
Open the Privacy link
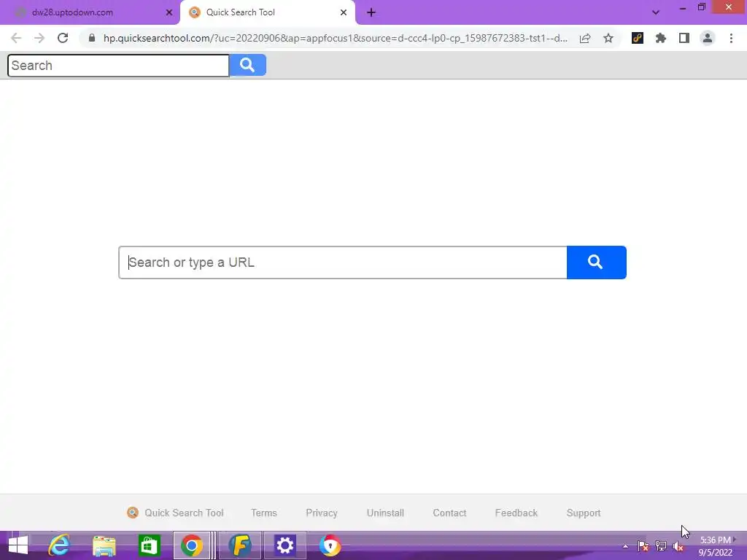[x=322, y=513]
